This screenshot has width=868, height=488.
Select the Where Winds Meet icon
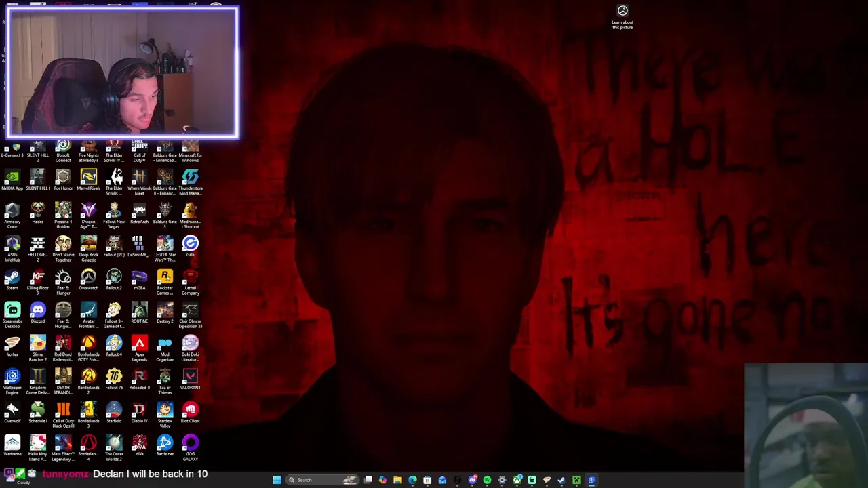coord(139,182)
